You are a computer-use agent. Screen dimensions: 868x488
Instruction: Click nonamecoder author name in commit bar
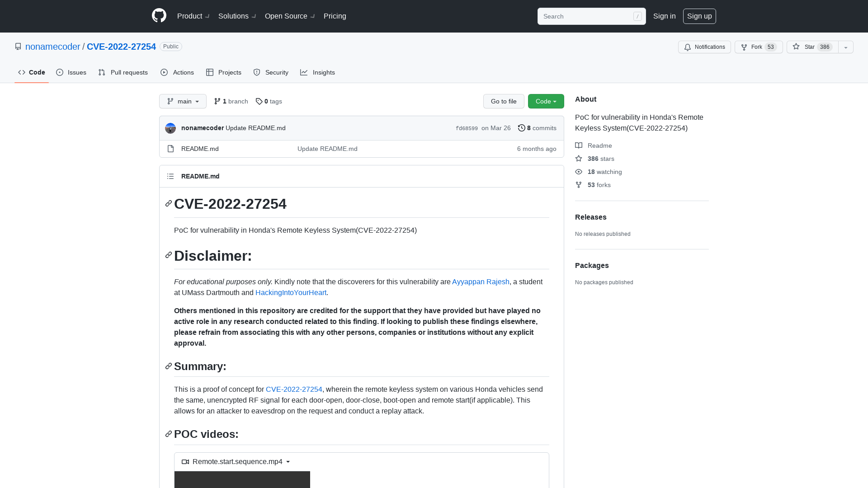click(x=203, y=128)
